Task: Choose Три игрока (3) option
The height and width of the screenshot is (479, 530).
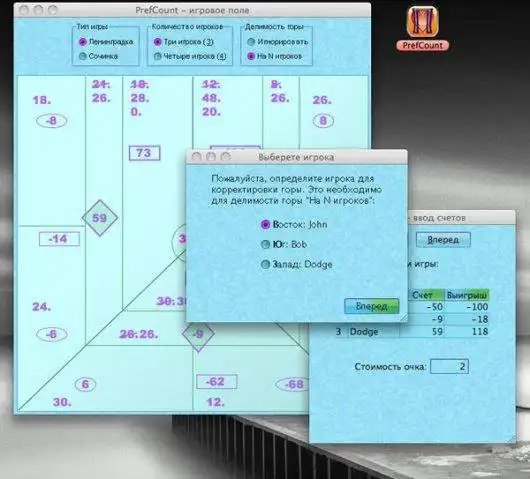Action: [x=183, y=42]
